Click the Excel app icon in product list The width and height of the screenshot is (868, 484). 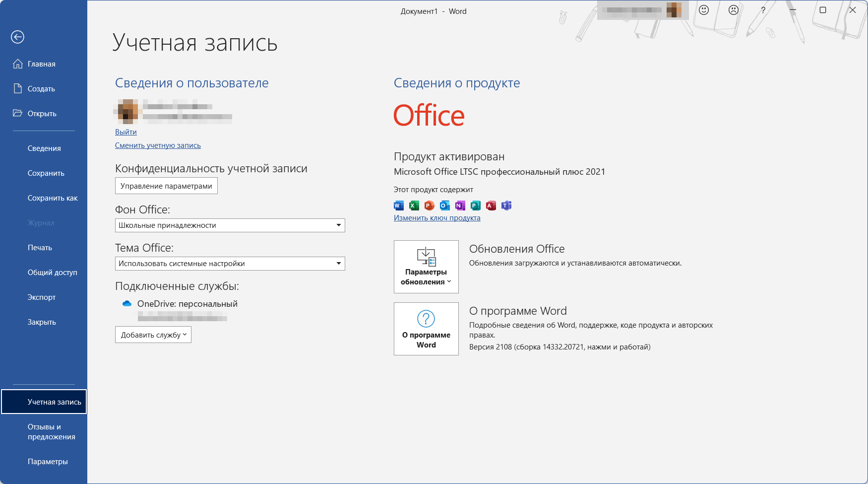tap(414, 206)
